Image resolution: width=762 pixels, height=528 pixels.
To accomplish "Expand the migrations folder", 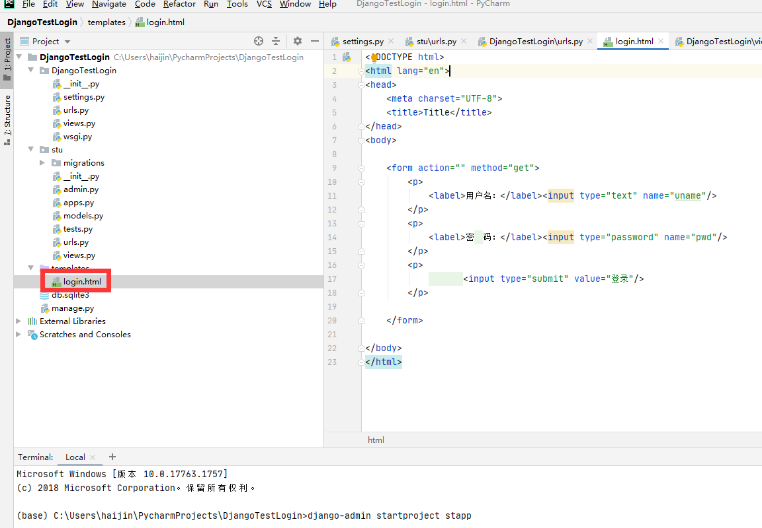I will click(42, 163).
